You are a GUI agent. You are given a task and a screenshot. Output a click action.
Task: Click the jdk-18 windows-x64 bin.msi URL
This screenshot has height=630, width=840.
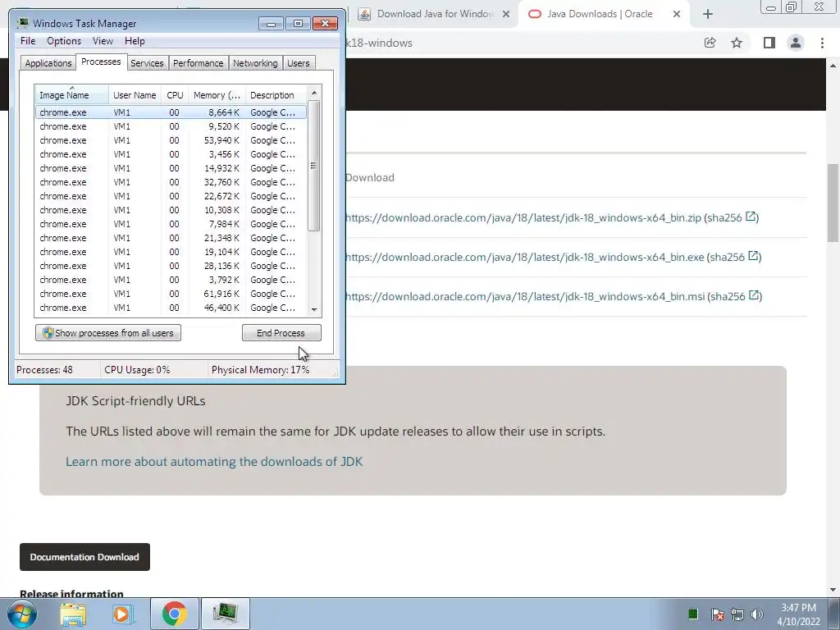tap(525, 296)
